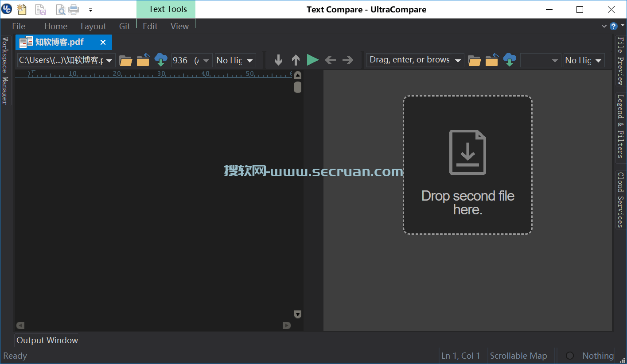Image resolution: width=627 pixels, height=364 pixels.
Task: Open right pane's empty encoding dropdown
Action: [555, 61]
